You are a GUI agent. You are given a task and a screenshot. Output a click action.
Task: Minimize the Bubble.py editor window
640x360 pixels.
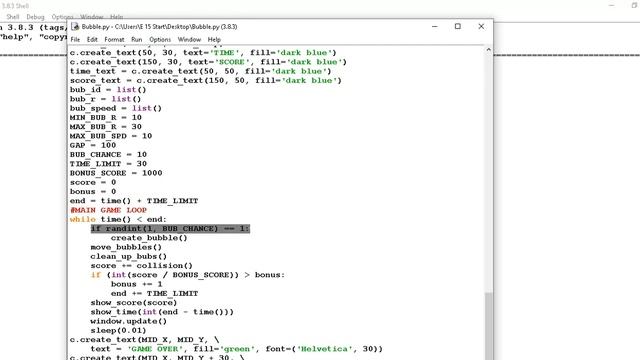(435, 27)
